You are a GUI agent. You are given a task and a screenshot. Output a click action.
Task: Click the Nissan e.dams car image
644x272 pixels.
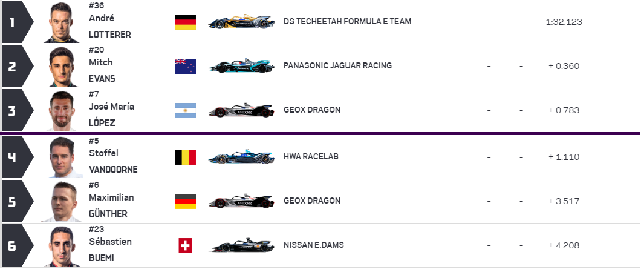241,245
